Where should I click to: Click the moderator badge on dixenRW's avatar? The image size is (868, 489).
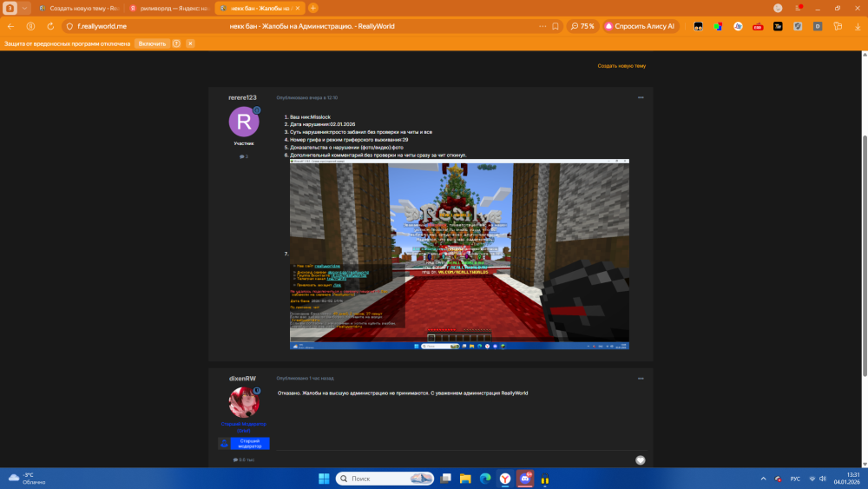point(257,391)
